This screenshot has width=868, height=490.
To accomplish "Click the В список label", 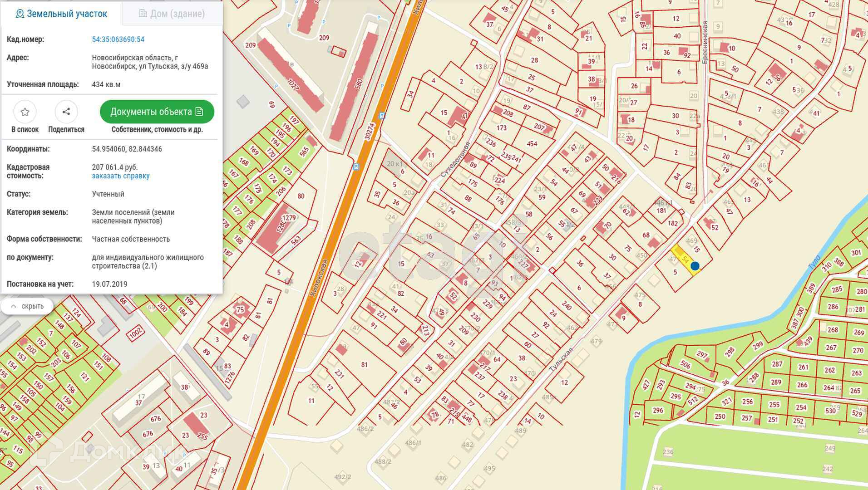I will (25, 129).
